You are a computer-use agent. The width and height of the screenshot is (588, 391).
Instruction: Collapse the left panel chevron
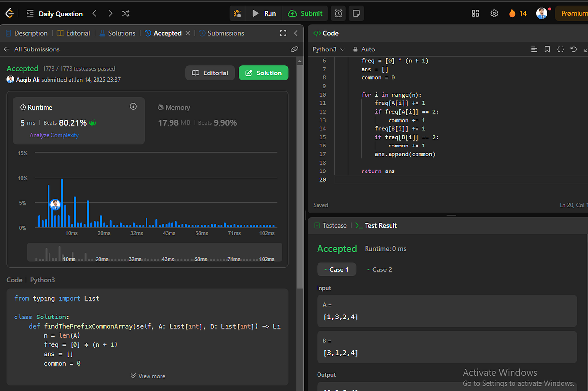pyautogui.click(x=296, y=33)
